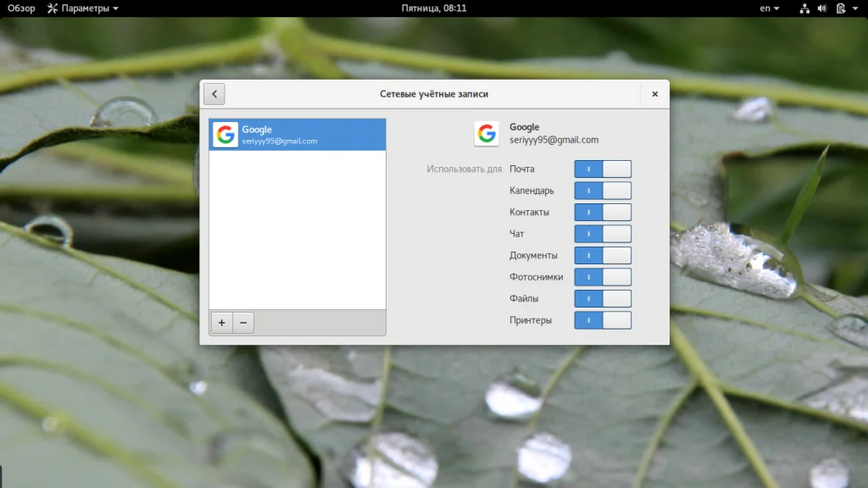
Task: Click the power/battery icon in the top bar
Action: click(840, 8)
